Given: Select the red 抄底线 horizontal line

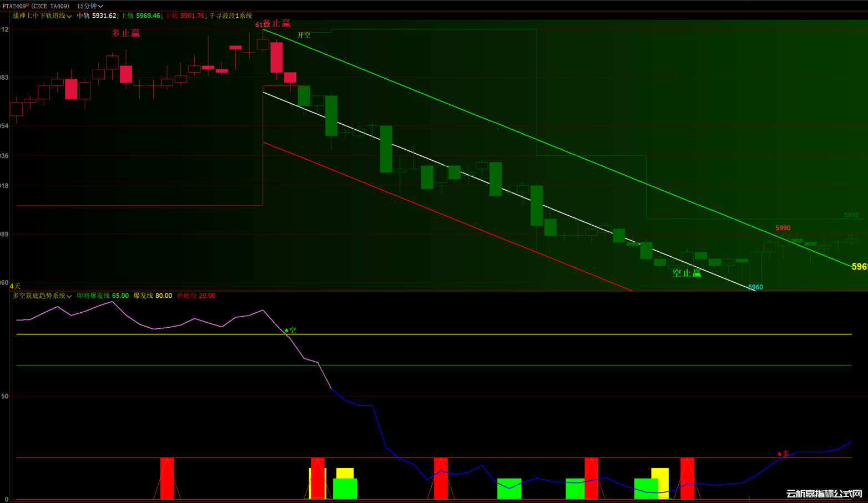Looking at the screenshot, I should pos(434,458).
